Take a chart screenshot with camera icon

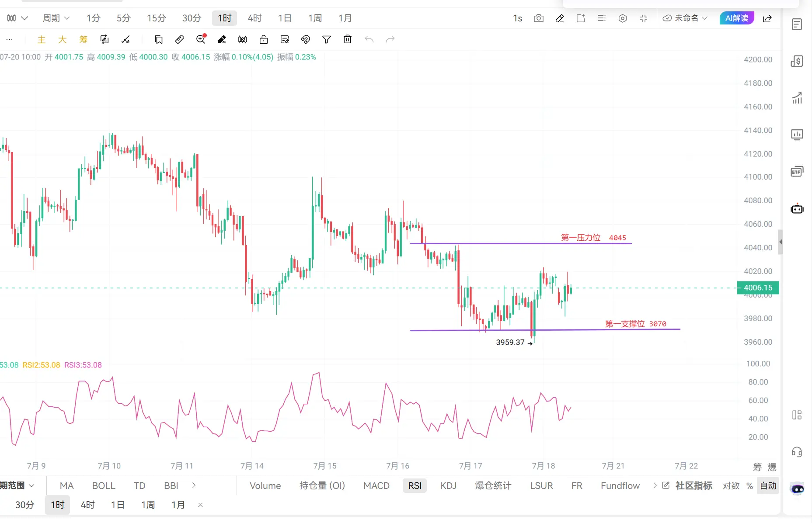pos(539,18)
